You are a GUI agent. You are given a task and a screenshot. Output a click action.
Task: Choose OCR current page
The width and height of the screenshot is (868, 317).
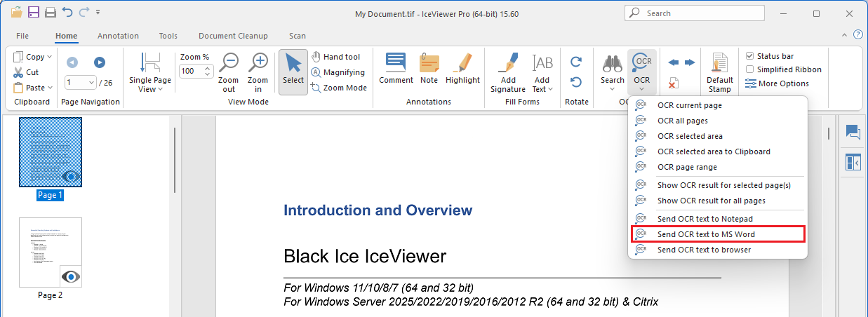(x=717, y=105)
